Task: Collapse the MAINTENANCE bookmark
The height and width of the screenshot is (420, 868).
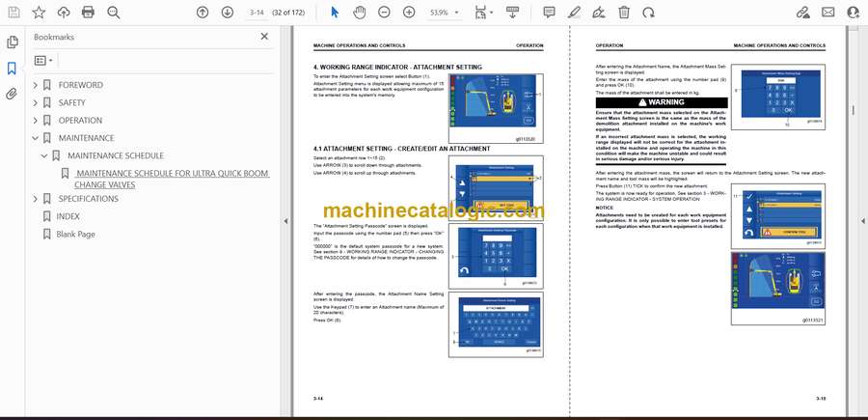Action: click(x=36, y=138)
